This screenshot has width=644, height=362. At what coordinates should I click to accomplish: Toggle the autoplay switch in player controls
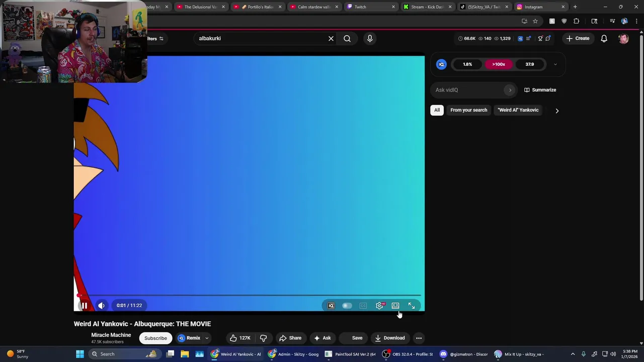tap(347, 306)
